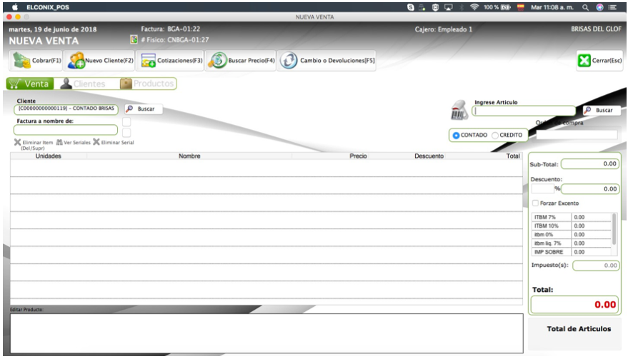This screenshot has width=628, height=364.
Task: Open Nuevo Cliente(F2) to add a customer
Action: pyautogui.click(x=99, y=61)
